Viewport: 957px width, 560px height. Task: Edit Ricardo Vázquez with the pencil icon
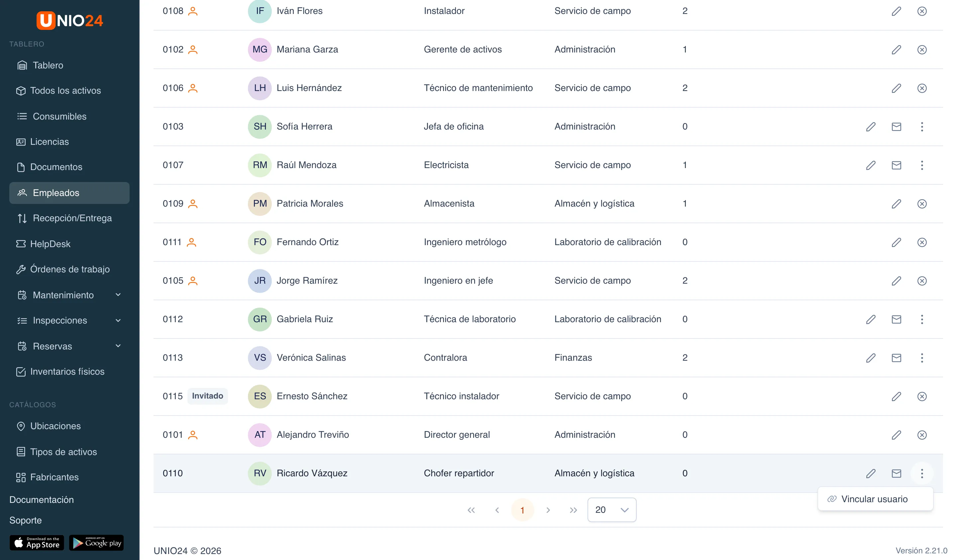[870, 473]
